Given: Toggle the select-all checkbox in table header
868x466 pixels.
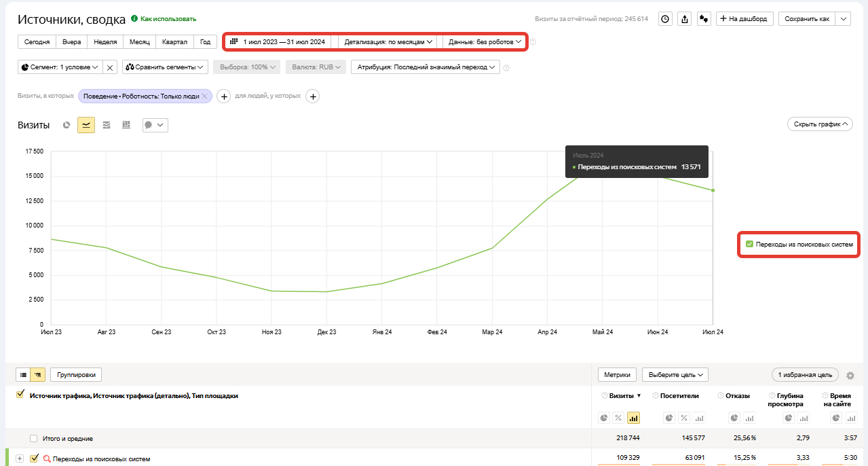Looking at the screenshot, I should click(20, 395).
